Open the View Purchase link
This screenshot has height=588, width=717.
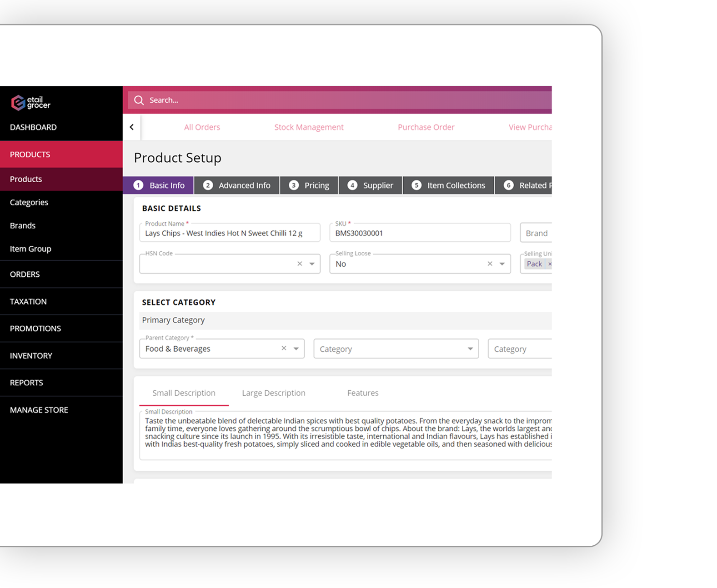(530, 127)
